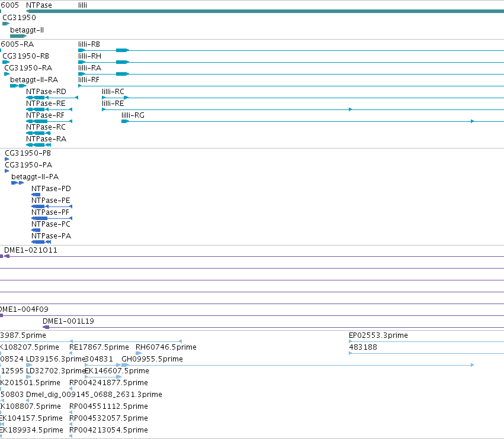Click the CG31950-PA protein label
The image size is (504, 439).
[28, 166]
